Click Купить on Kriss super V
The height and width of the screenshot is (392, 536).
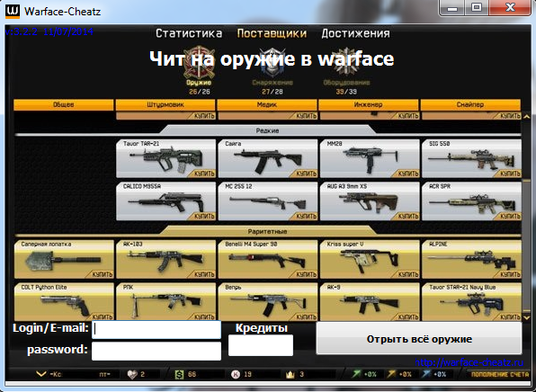[407, 274]
